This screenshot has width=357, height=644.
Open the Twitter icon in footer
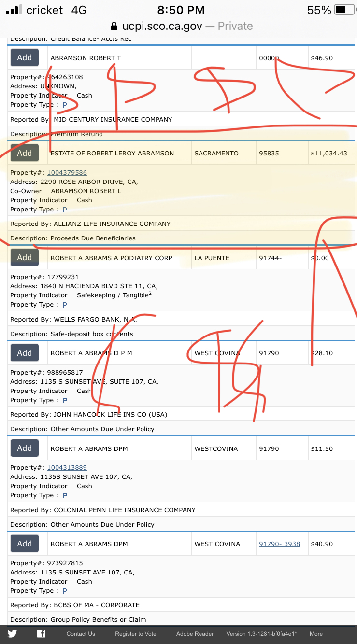12,634
